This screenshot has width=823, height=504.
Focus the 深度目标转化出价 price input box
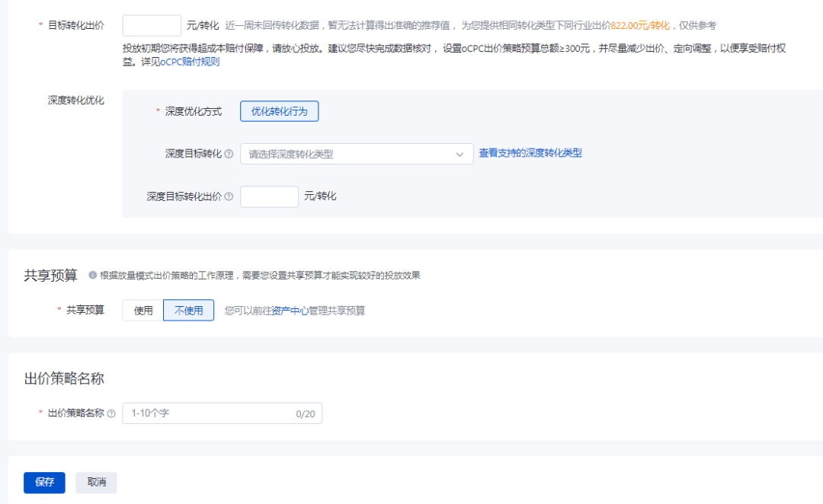pos(269,196)
